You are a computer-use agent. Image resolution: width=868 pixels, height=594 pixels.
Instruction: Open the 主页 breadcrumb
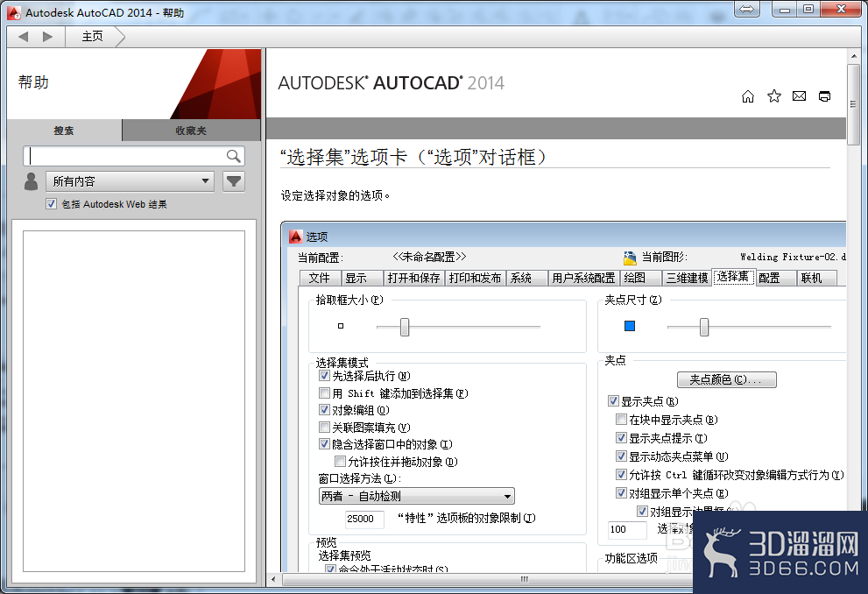tap(93, 37)
